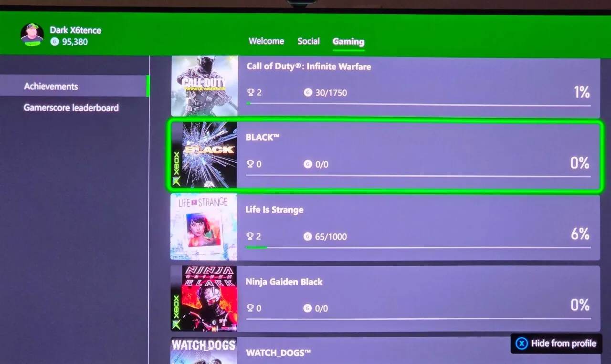Open the Dark X6tence profile avatar

pos(32,35)
